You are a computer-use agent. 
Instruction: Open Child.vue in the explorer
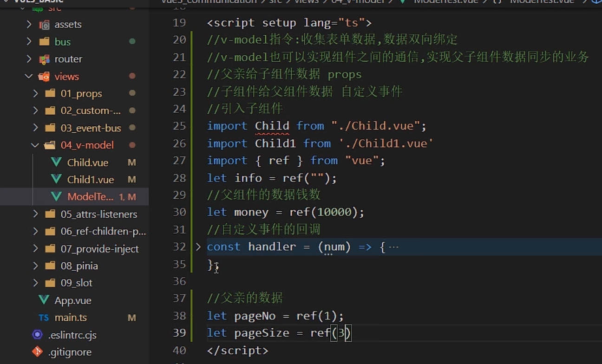coord(88,162)
